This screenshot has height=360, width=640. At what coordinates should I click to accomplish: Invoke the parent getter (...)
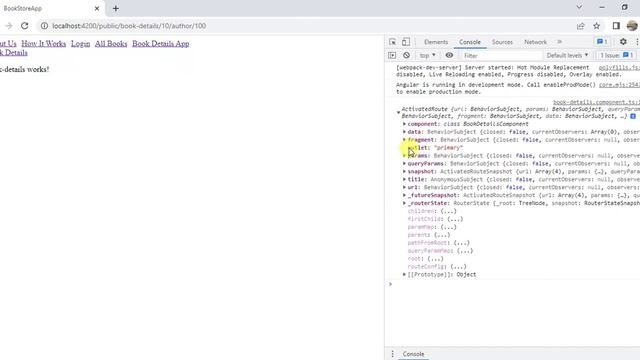point(442,235)
